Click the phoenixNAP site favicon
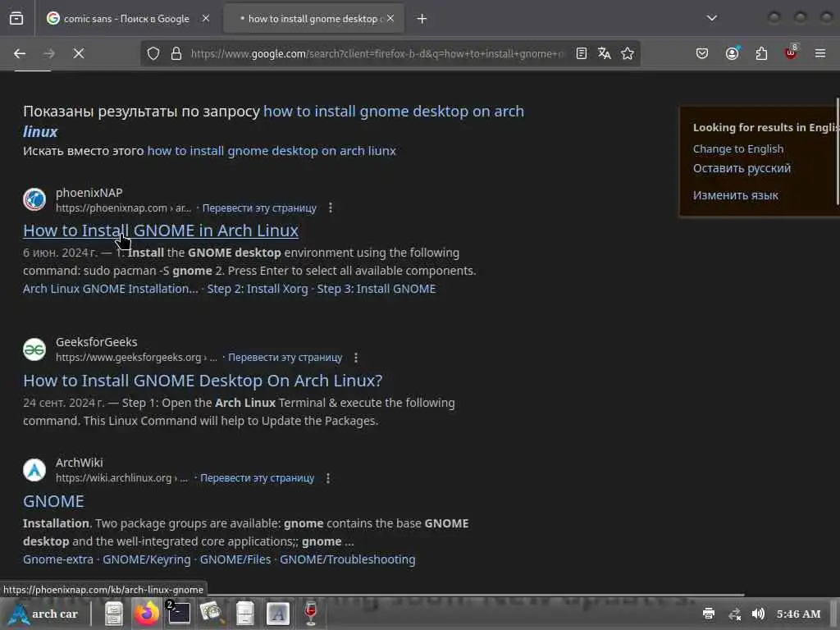Screen dimensions: 840x630 click(x=34, y=200)
